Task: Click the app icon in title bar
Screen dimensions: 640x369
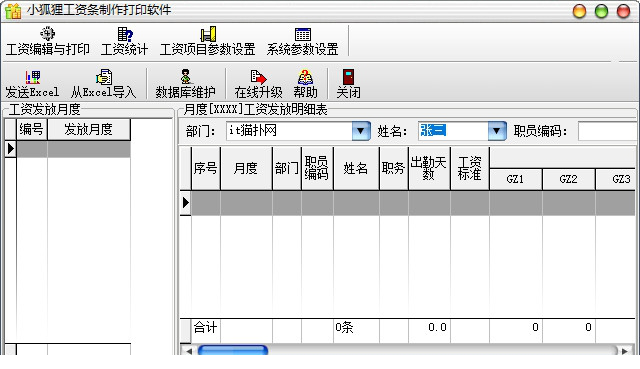Action: point(13,11)
